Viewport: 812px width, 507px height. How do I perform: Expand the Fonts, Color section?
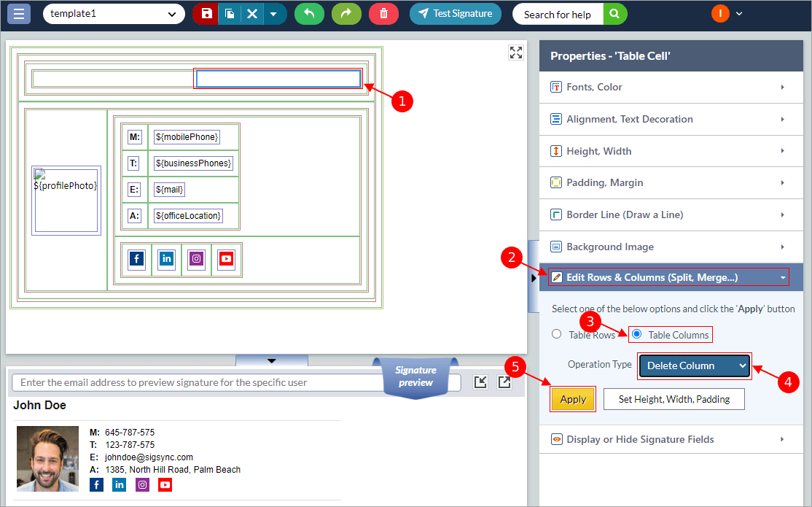tap(663, 87)
